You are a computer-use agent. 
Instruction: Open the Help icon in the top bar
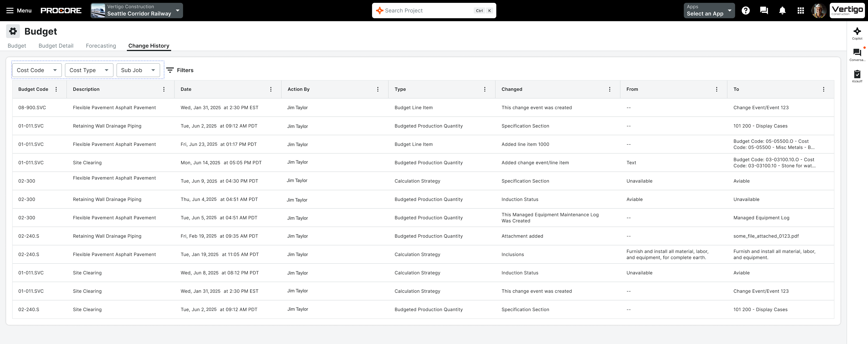(746, 10)
